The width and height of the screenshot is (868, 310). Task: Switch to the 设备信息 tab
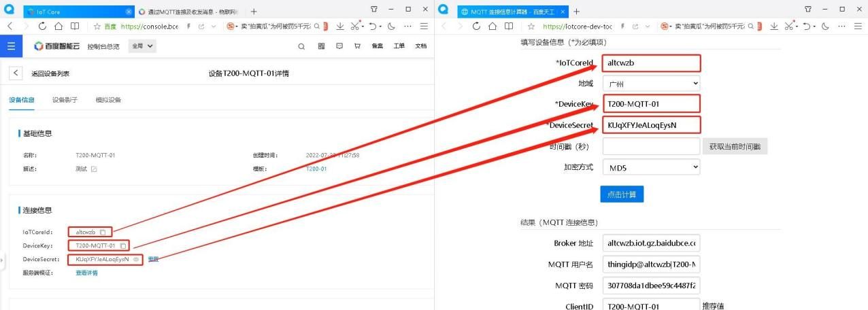tap(22, 100)
